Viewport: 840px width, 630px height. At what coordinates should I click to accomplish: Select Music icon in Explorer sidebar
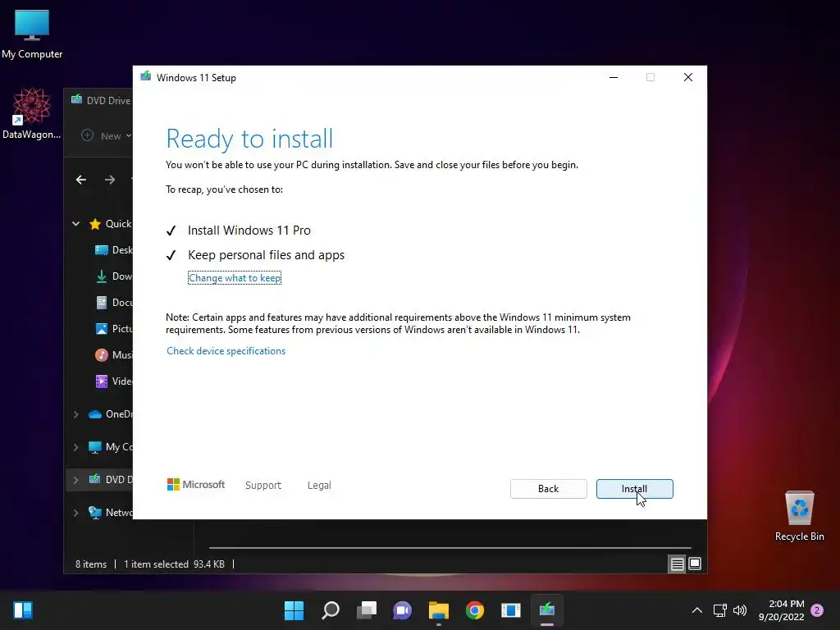(101, 355)
